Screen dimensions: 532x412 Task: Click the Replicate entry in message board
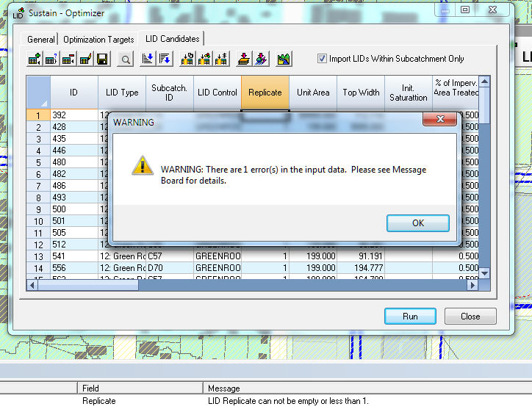point(98,401)
